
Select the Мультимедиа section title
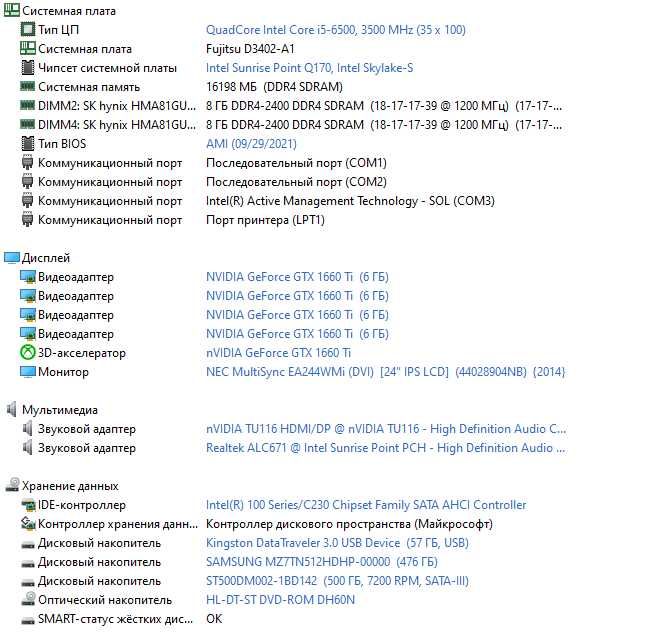60,410
